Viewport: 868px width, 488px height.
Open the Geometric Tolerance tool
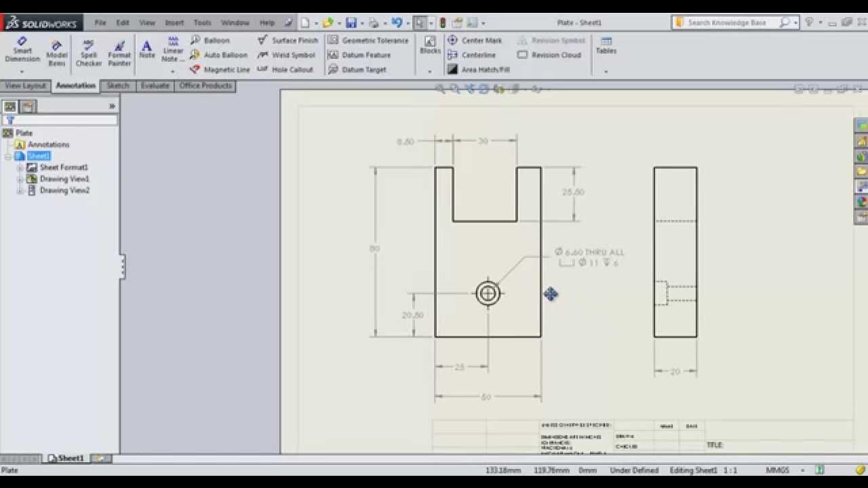tap(368, 41)
